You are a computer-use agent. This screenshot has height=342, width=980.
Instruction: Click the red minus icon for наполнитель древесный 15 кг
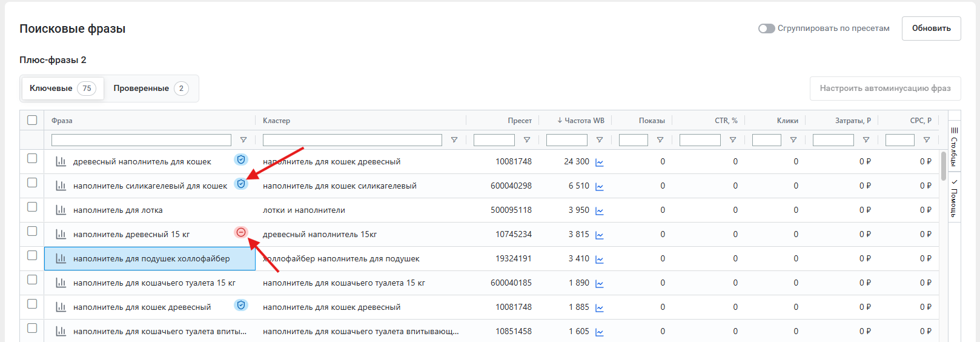241,232
